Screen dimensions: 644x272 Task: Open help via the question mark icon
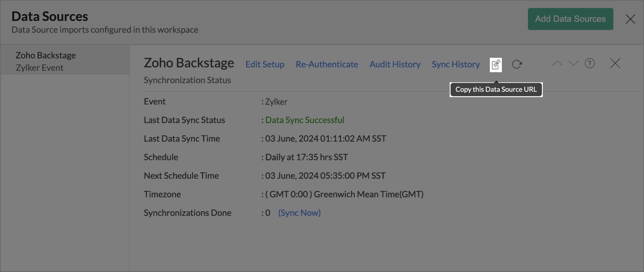click(589, 63)
